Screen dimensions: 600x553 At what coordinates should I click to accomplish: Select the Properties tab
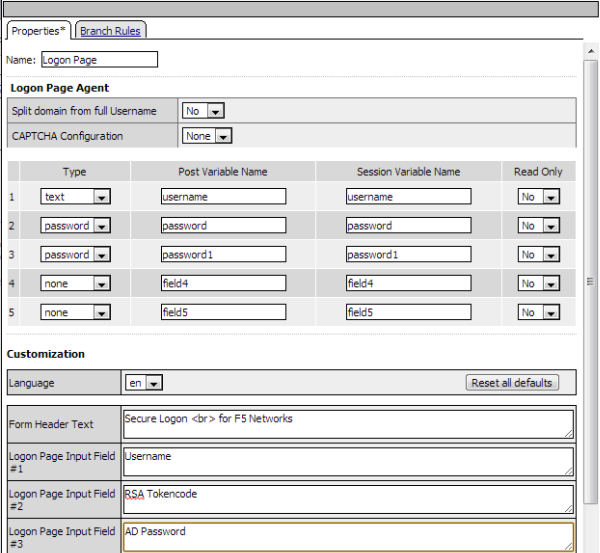click(40, 31)
